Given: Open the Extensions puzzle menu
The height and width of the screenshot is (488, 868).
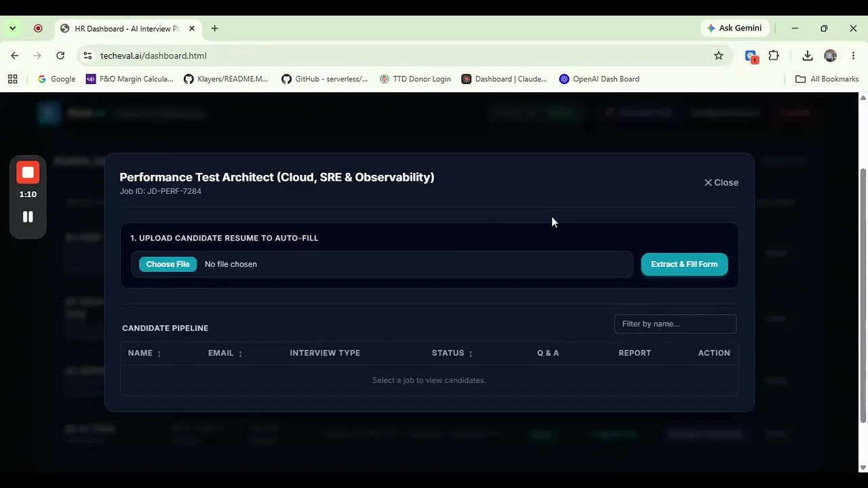Looking at the screenshot, I should pyautogui.click(x=774, y=56).
